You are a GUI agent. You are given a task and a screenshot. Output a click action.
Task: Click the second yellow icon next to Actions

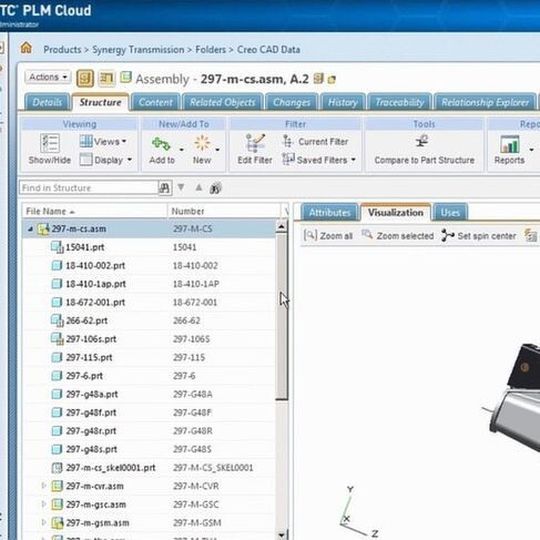tap(106, 78)
